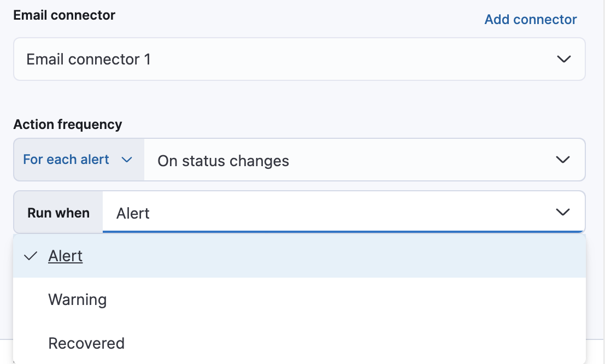Select the currently checked Alert entry

click(x=66, y=255)
